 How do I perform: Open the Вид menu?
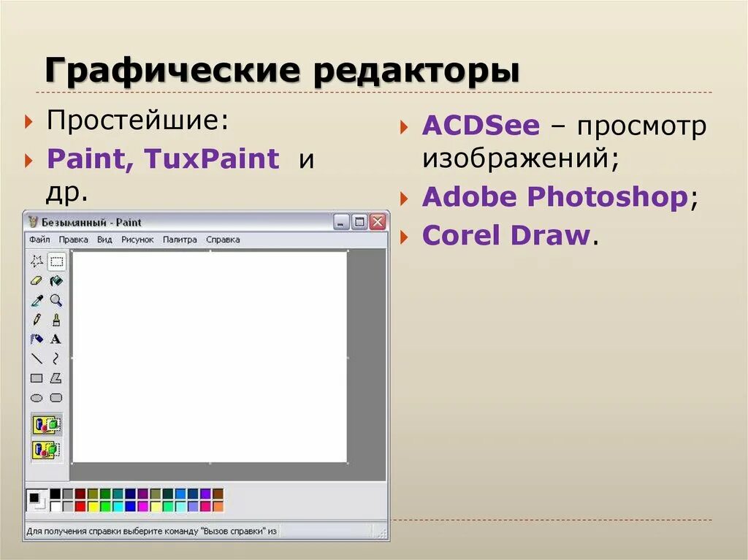coord(104,239)
